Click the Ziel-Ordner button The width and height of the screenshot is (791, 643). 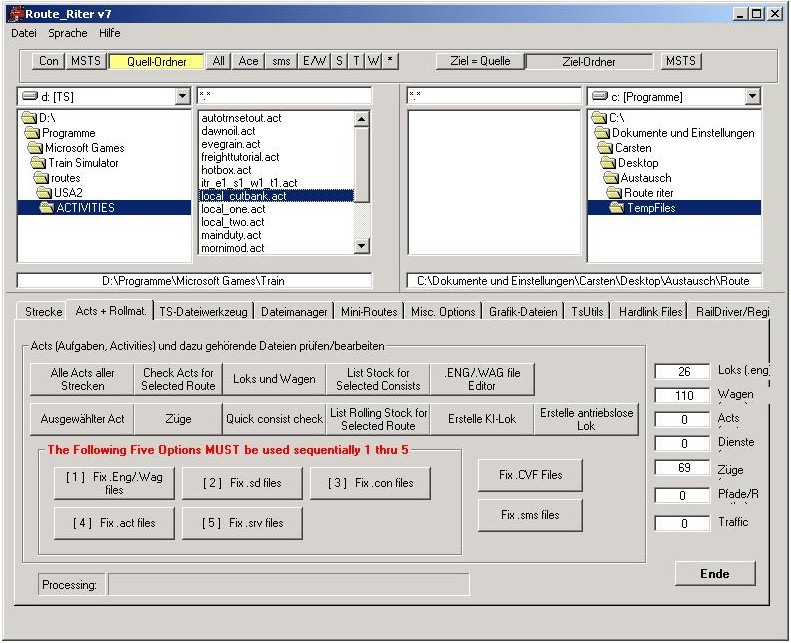[x=588, y=62]
